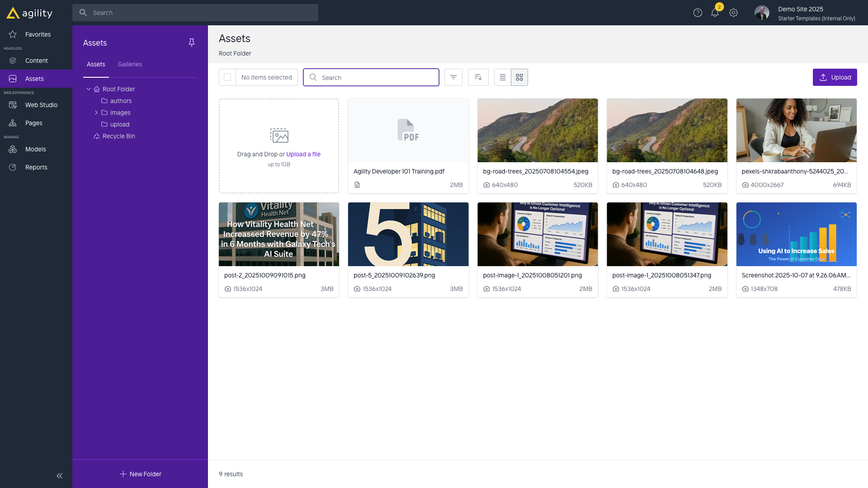Screen dimensions: 868x488
Task: Open Favorites in the navigation
Action: click(x=36, y=34)
